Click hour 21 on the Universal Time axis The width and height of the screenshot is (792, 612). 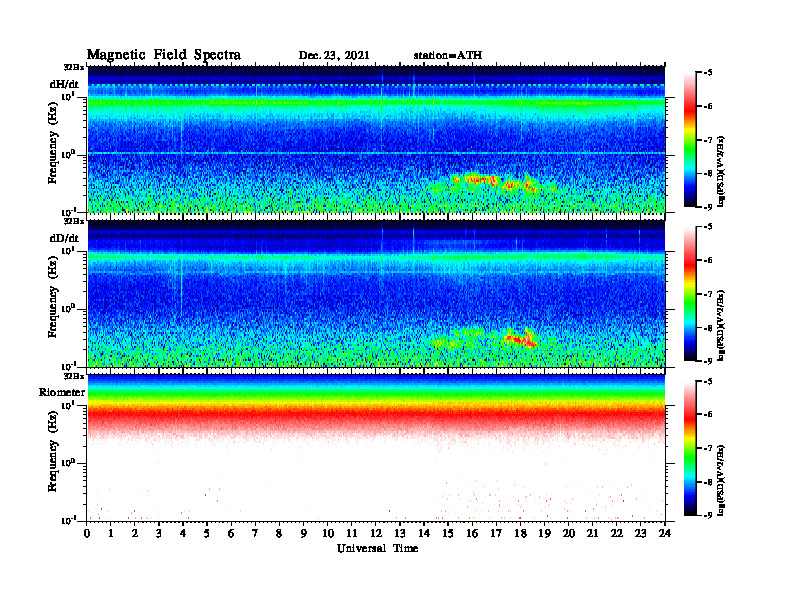pyautogui.click(x=592, y=533)
